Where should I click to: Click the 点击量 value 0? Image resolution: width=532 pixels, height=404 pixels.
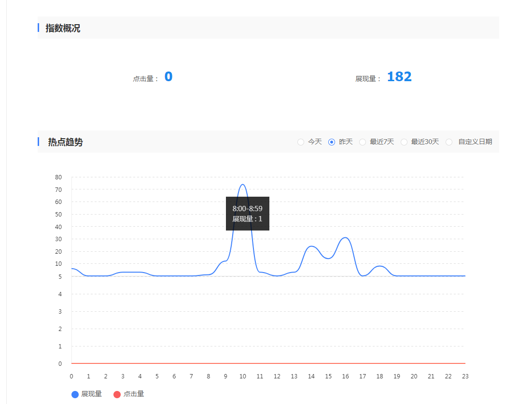click(168, 77)
